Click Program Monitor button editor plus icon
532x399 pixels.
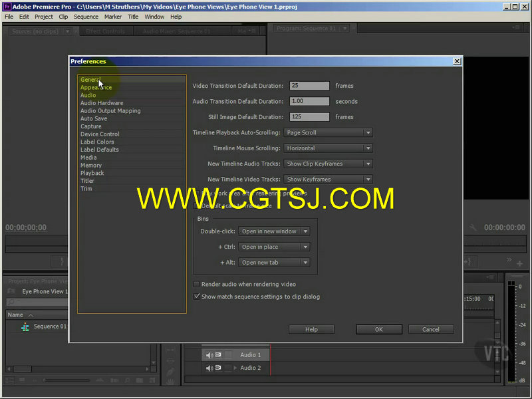coord(519,263)
